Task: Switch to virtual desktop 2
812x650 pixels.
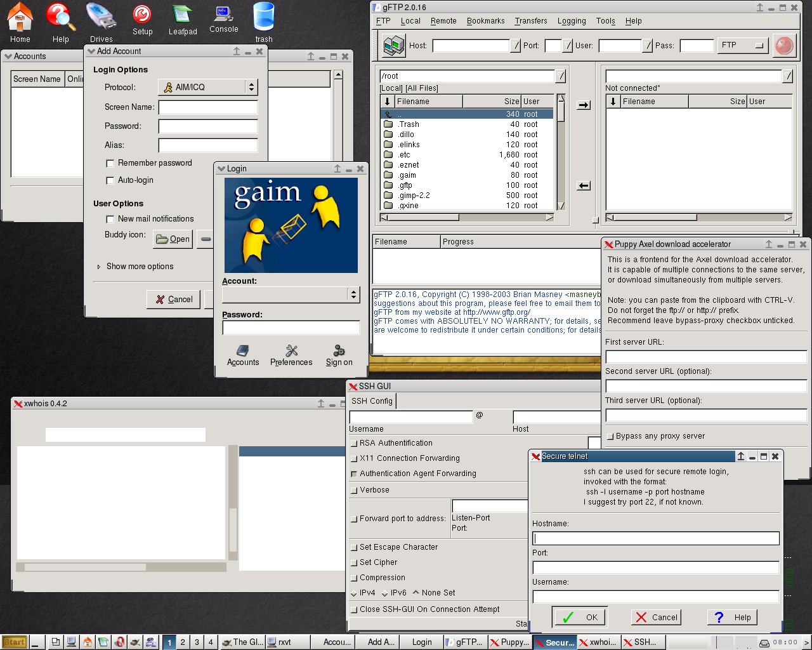Action: [x=183, y=642]
